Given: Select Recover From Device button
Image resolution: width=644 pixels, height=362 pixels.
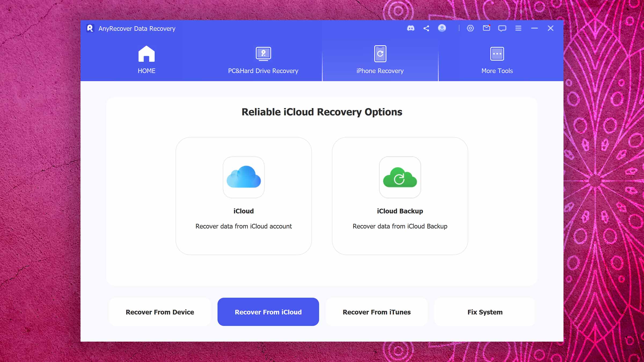Looking at the screenshot, I should [x=160, y=312].
